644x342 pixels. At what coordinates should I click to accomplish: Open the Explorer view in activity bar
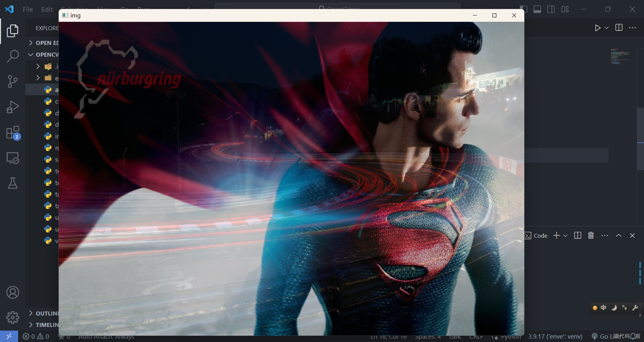click(x=13, y=31)
